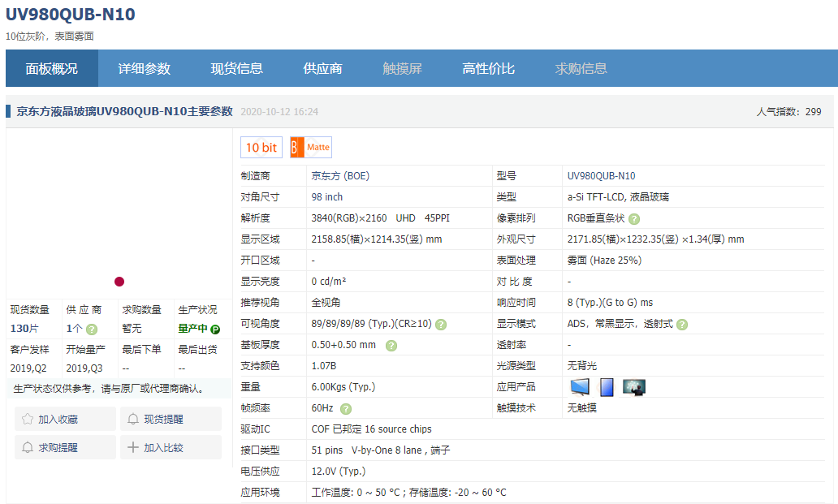Screen dimensions: 838x504
Task: Click the 现货提醒 stock alert button
Action: click(x=171, y=420)
